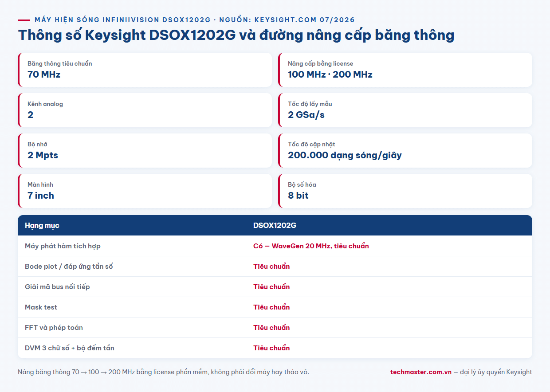The height and width of the screenshot is (392, 550).
Task: Click the '2 GSa/s' value
Action: 306,115
